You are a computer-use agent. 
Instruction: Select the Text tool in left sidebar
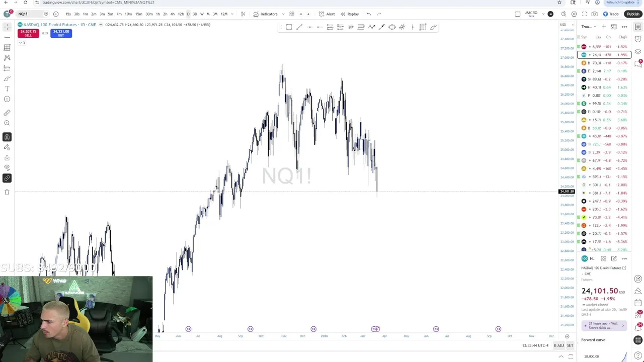(7, 88)
